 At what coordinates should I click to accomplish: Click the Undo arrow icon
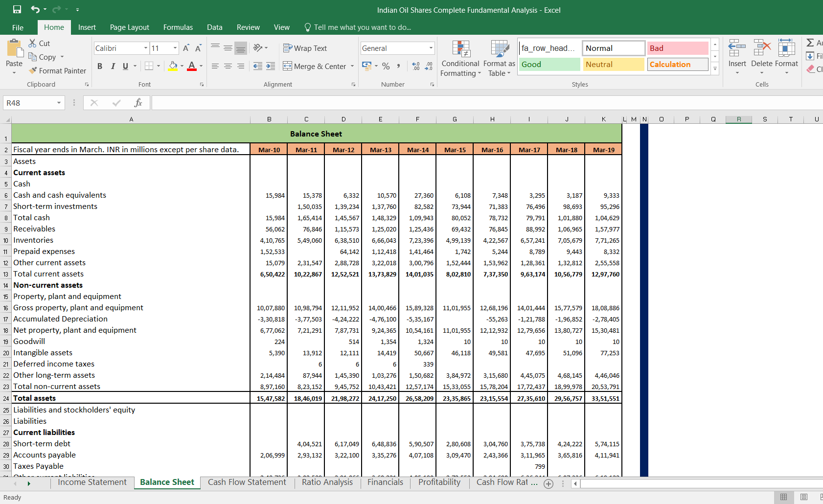35,9
